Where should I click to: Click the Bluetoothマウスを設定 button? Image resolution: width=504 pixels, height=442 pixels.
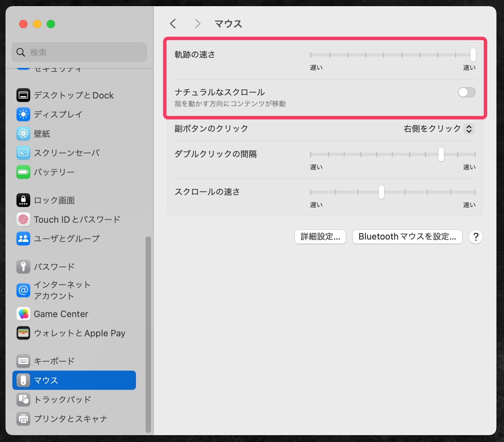point(407,236)
